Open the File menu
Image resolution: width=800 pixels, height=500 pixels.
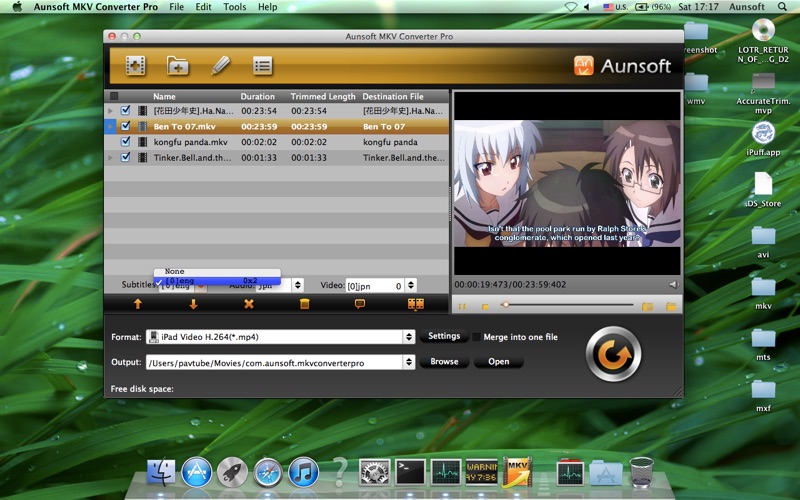pos(177,7)
